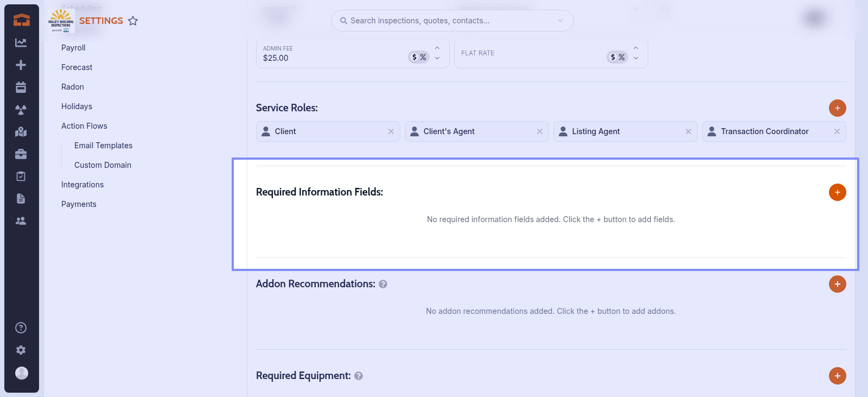The height and width of the screenshot is (397, 868).
Task: Increase Admin Fee with up chevron
Action: [437, 48]
